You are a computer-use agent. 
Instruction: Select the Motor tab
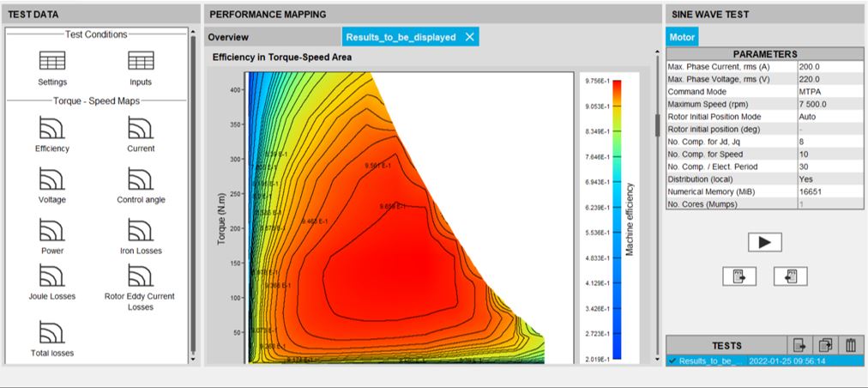[682, 37]
